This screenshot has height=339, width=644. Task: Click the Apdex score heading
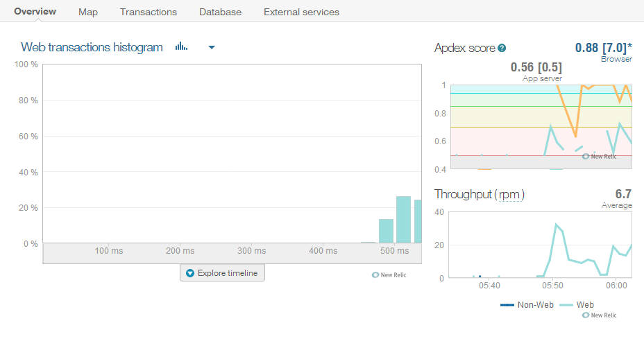[464, 48]
